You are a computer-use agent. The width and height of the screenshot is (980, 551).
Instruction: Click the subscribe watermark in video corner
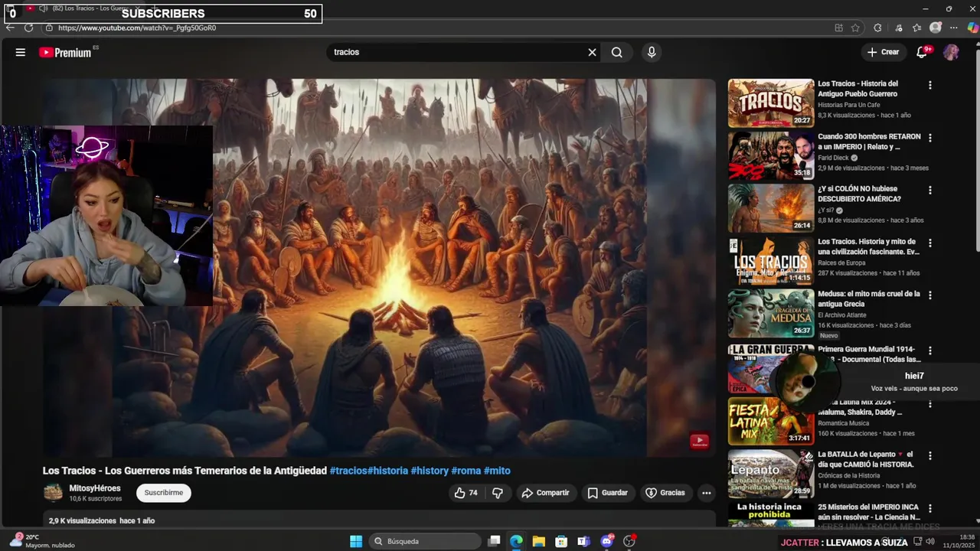pyautogui.click(x=699, y=441)
